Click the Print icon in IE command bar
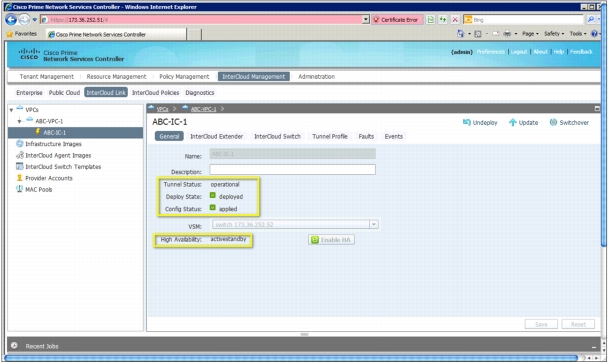Viewport: 609px width, 364px height. click(507, 34)
